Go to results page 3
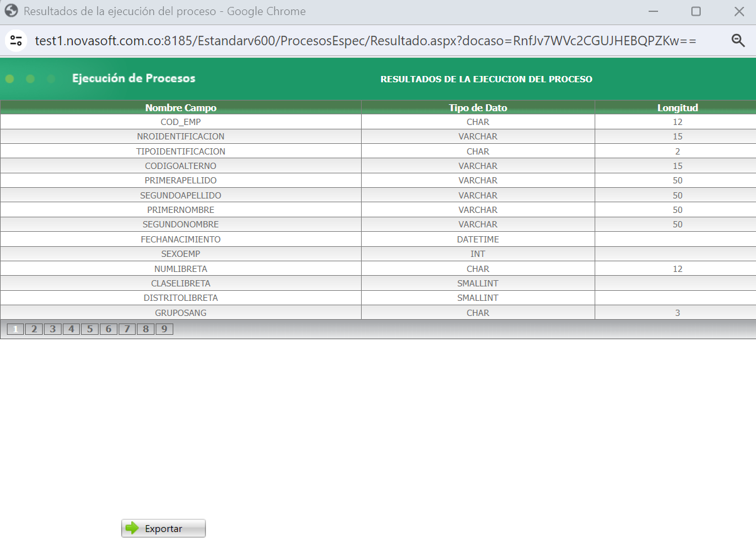The height and width of the screenshot is (554, 756). click(x=53, y=329)
